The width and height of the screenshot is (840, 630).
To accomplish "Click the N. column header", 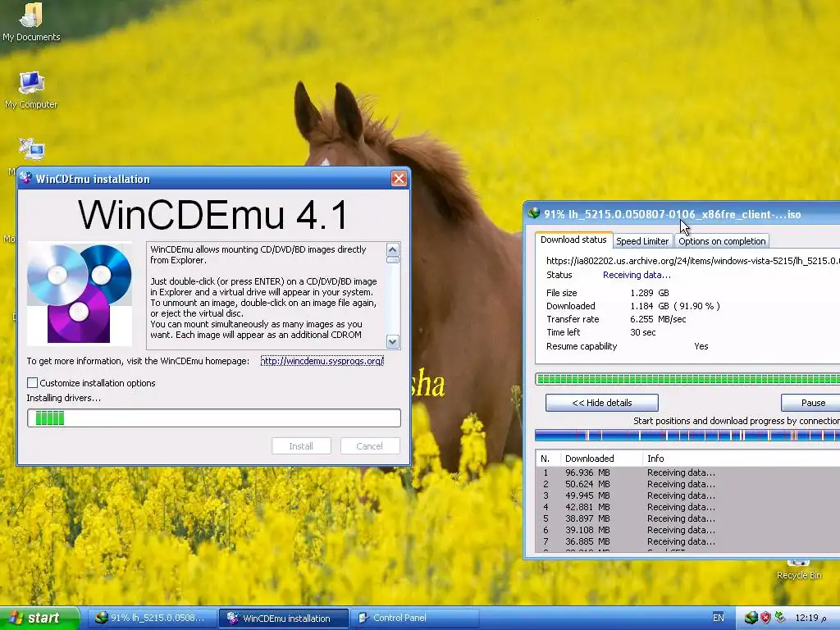I will [548, 459].
